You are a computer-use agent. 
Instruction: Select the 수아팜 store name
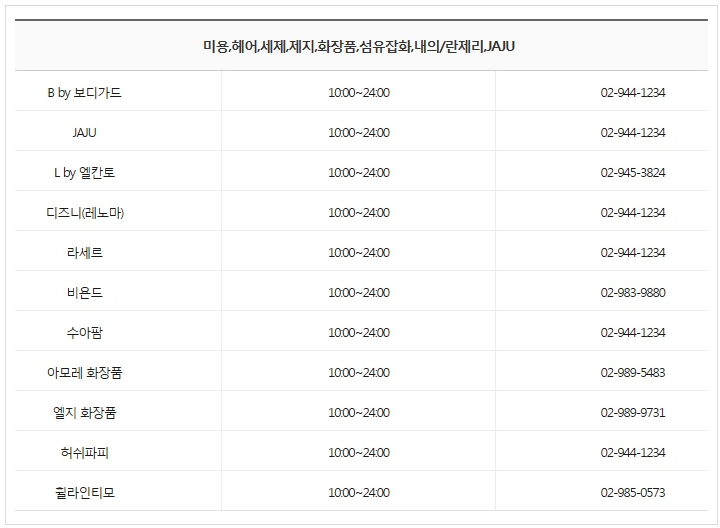tap(85, 332)
